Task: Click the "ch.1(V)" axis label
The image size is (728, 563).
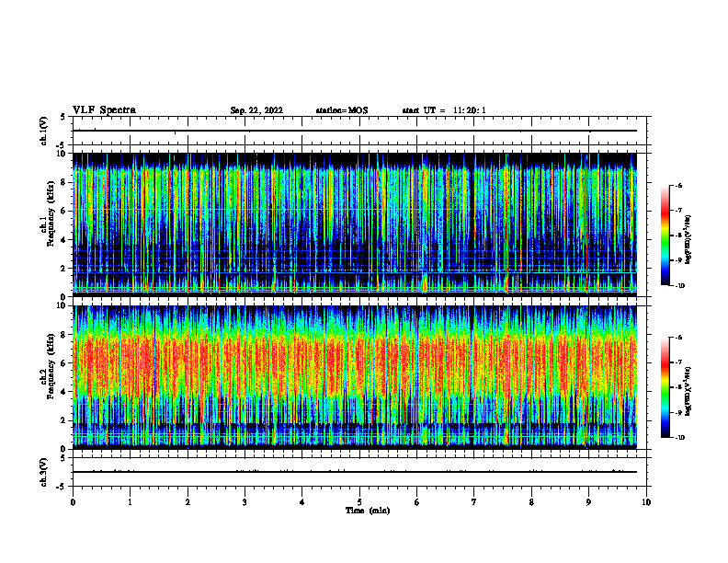Action: 43,131
